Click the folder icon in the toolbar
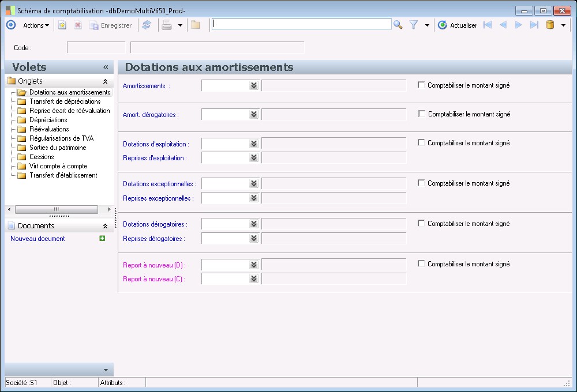 tap(196, 25)
